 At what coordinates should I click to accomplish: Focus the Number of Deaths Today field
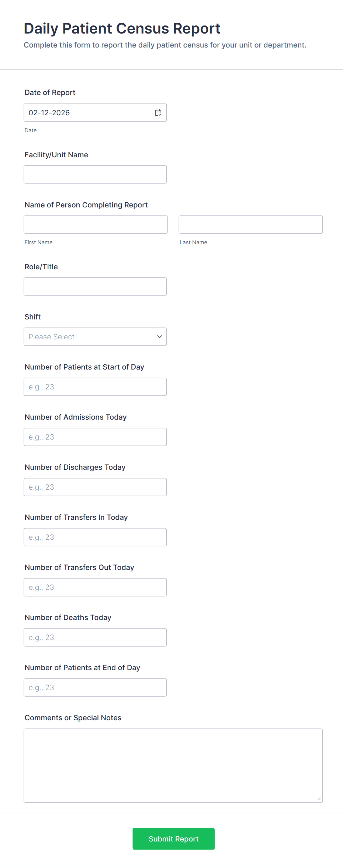[x=95, y=637]
